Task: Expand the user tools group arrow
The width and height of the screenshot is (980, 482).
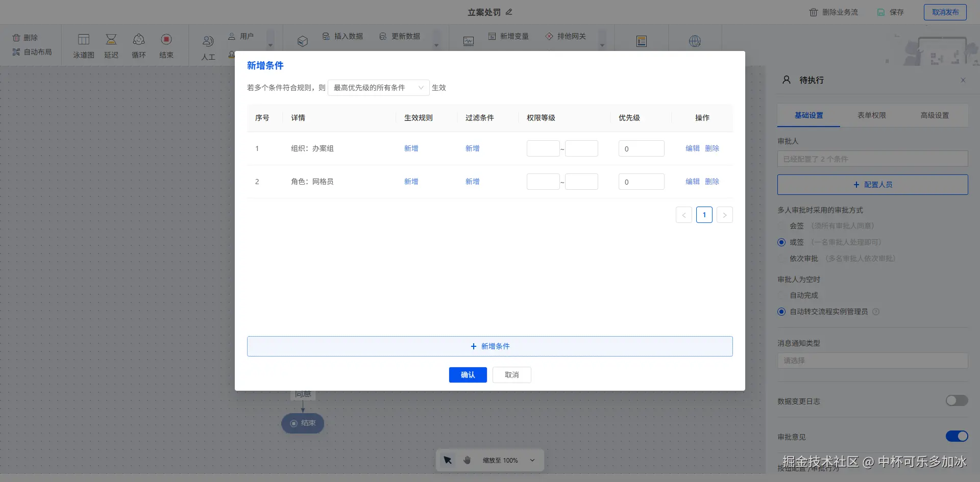Action: 271,45
